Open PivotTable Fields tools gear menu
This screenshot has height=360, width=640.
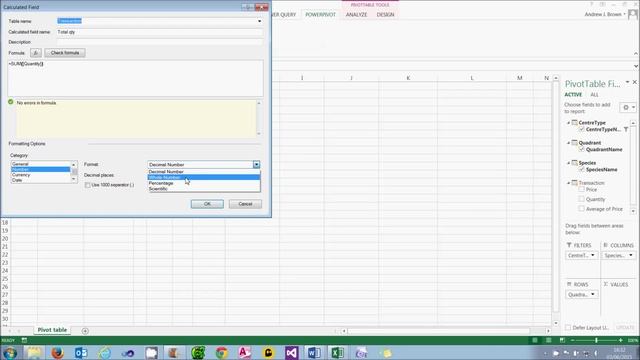click(628, 107)
